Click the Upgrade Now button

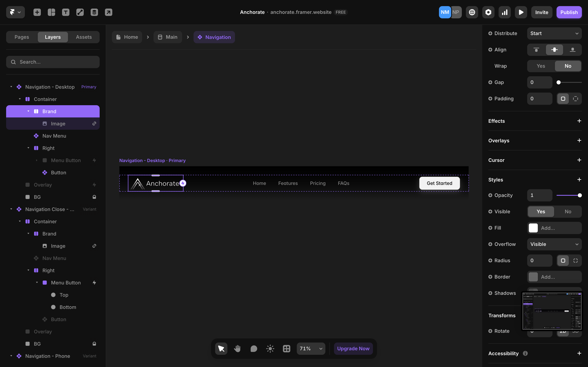tap(353, 349)
